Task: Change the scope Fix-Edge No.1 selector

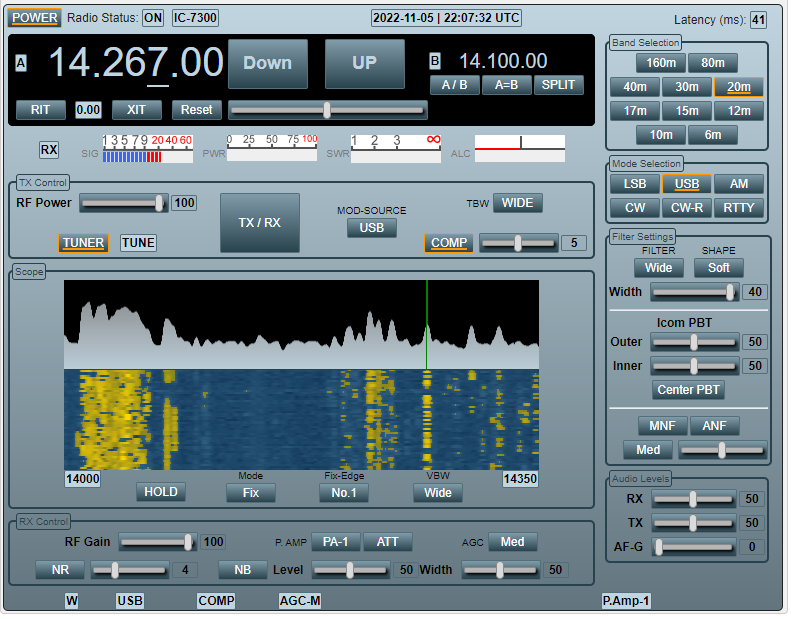Action: (345, 494)
